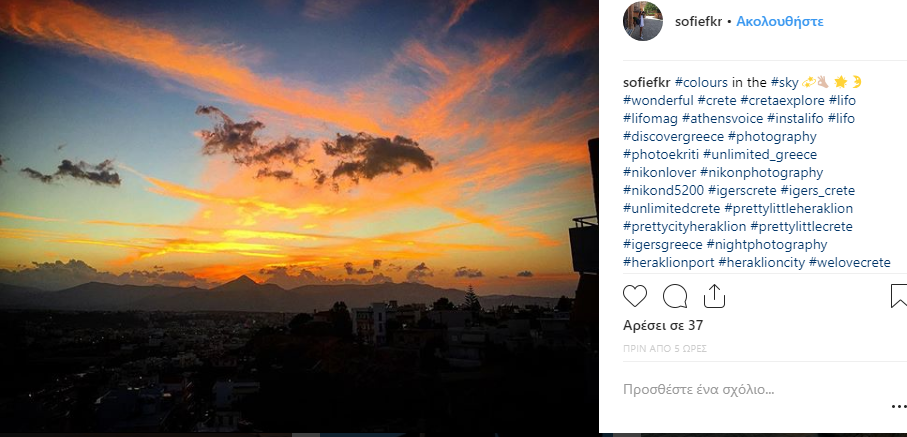This screenshot has height=437, width=907.
Task: Go to the #nightphotography hashtag
Action: 766,244
